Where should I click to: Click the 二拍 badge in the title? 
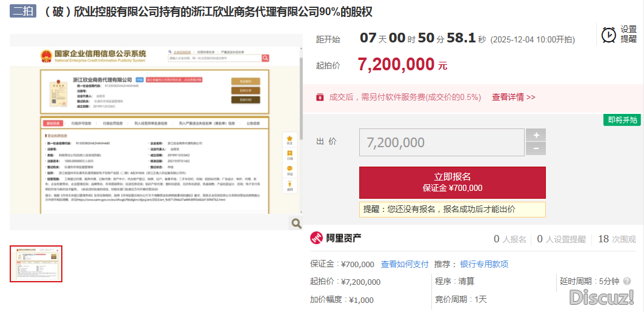(23, 12)
